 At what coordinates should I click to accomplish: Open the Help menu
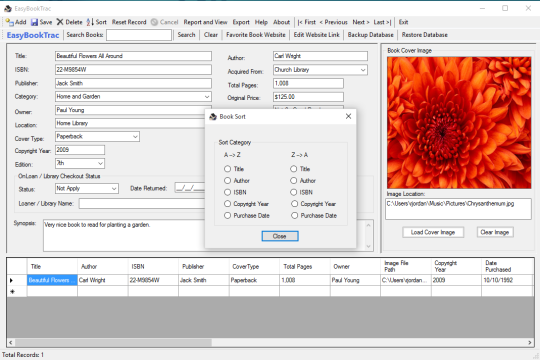[261, 22]
